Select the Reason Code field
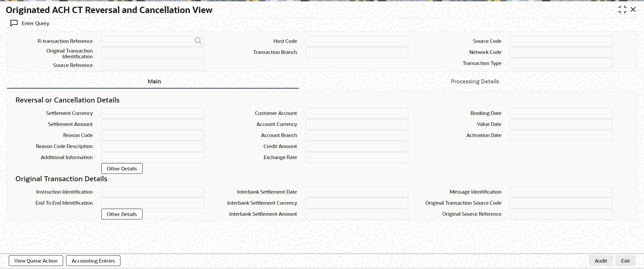This screenshot has height=269, width=644. (x=153, y=135)
